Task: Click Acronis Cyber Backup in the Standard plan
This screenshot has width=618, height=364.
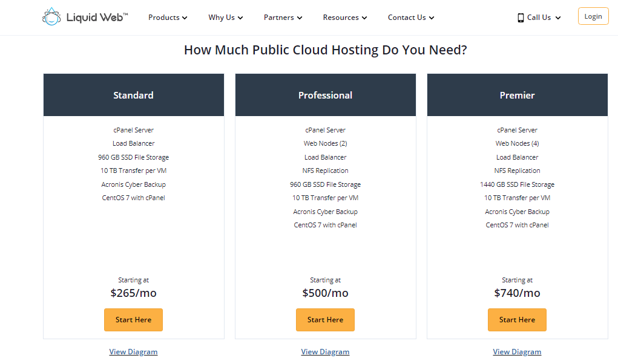Action: click(x=133, y=184)
